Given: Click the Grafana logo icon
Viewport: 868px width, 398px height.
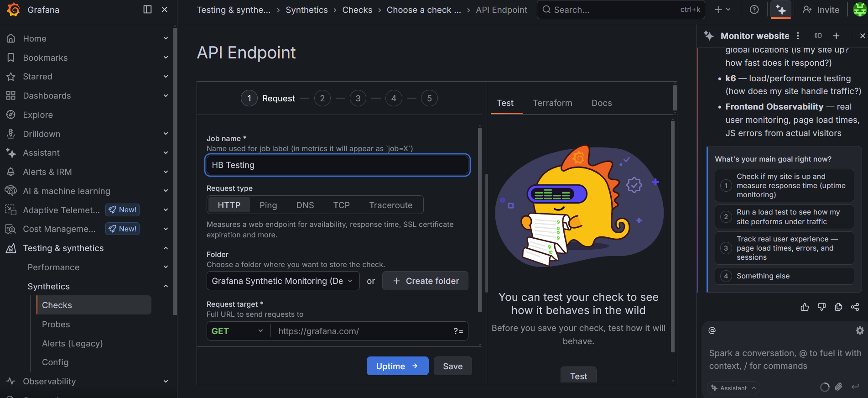Looking at the screenshot, I should coord(14,10).
